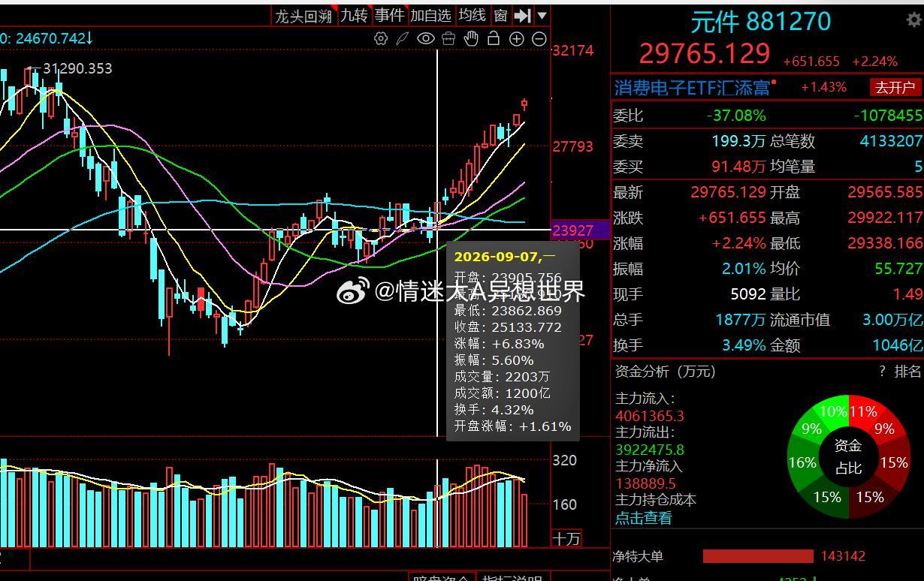Toggle the chart lock icon
This screenshot has width=924, height=581.
494,38
